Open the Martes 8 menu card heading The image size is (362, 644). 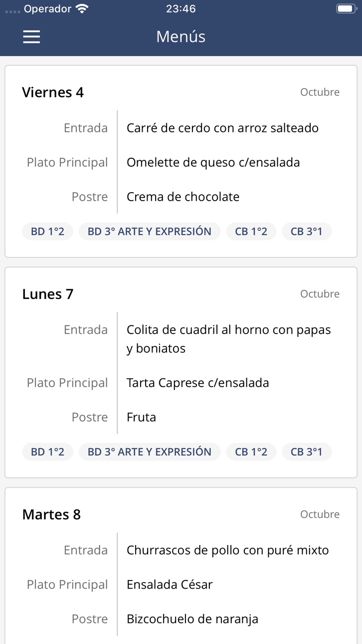coord(51,515)
